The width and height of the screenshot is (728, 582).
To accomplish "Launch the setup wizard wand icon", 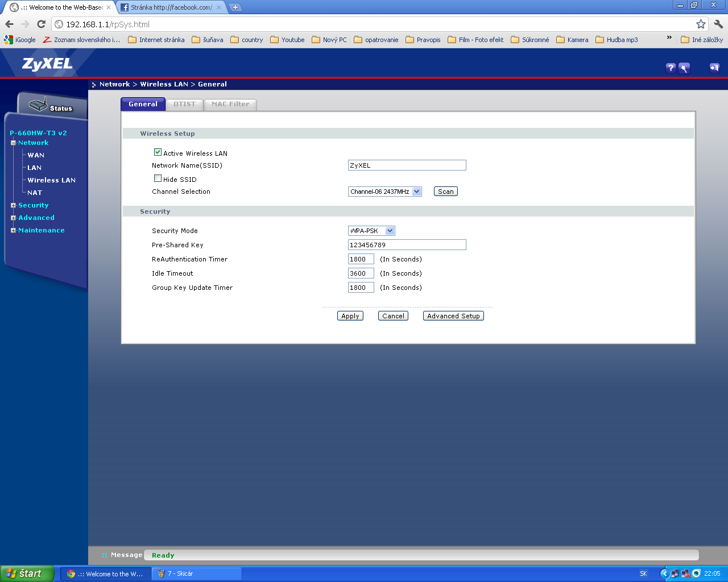I will [684, 68].
